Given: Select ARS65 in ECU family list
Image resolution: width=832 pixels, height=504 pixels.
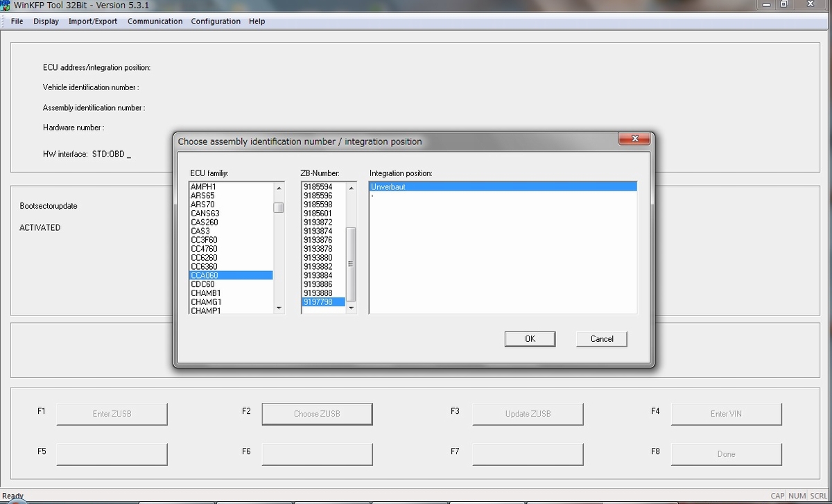Looking at the screenshot, I should click(231, 195).
